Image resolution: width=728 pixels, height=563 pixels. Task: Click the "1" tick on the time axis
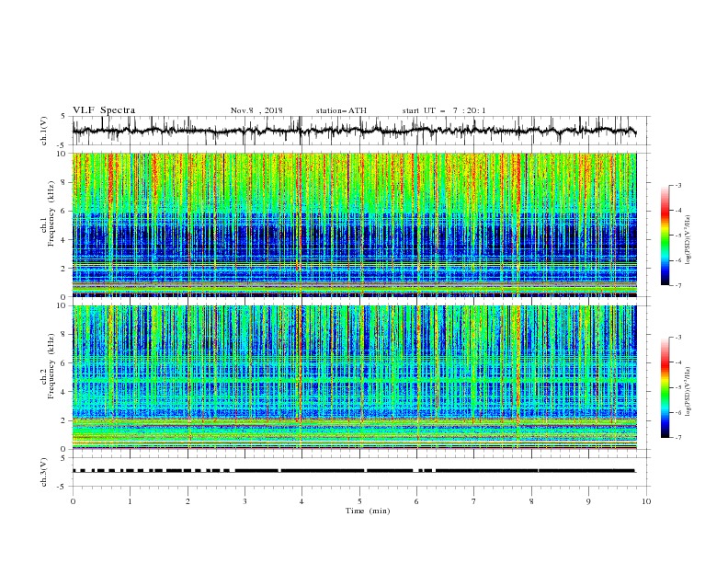click(x=130, y=501)
